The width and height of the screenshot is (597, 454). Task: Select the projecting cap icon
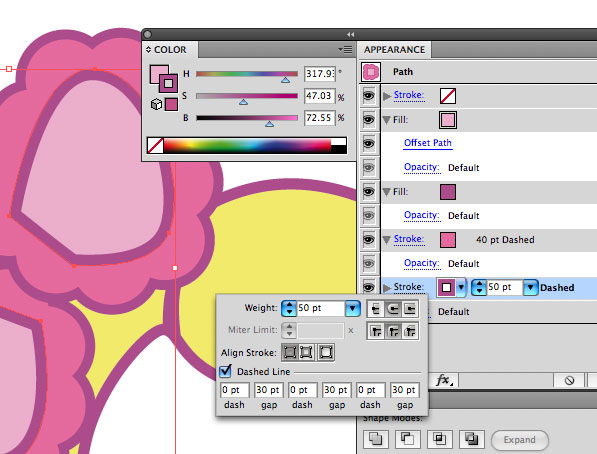pyautogui.click(x=410, y=309)
